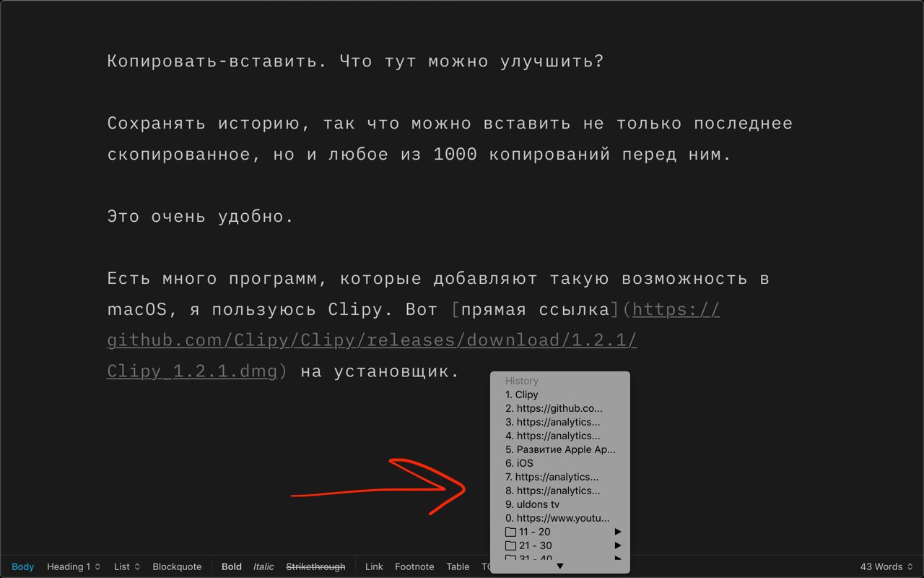Expand submenu arrow for 11 - 20
The image size is (924, 578).
tap(618, 532)
